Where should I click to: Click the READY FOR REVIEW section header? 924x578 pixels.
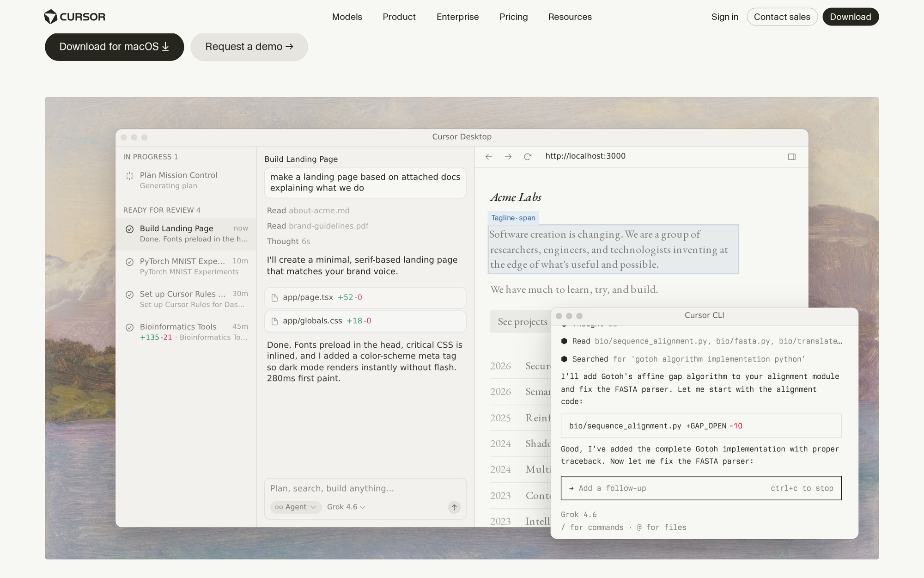click(162, 210)
